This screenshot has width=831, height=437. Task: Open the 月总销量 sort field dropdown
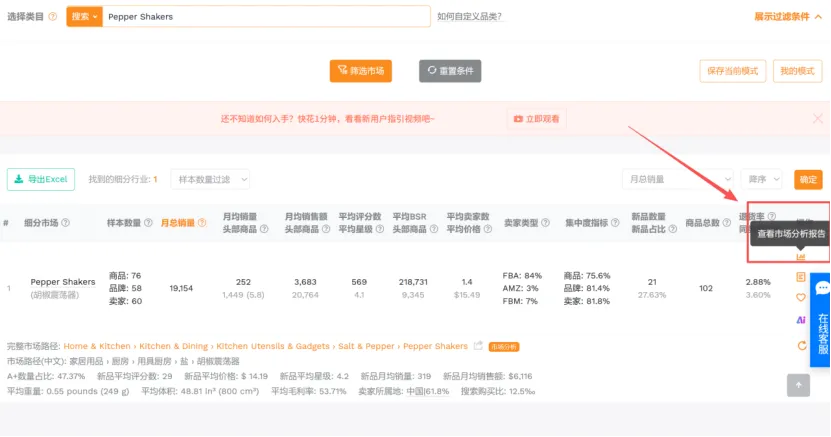click(x=679, y=180)
